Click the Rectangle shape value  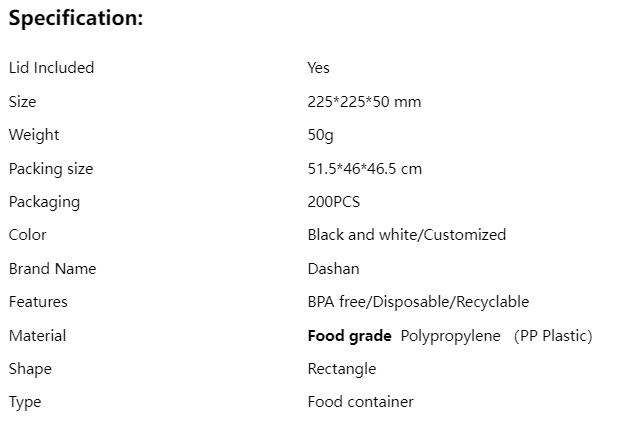[342, 369]
